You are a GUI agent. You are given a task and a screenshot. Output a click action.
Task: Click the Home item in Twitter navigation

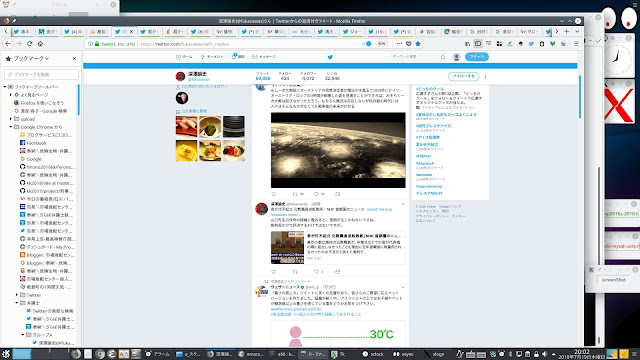[184, 57]
